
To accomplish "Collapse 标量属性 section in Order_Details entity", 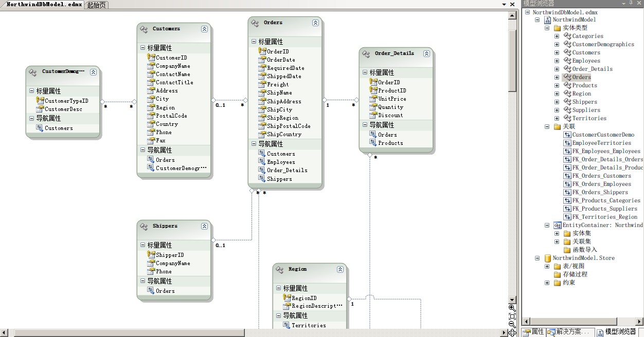I will click(365, 72).
